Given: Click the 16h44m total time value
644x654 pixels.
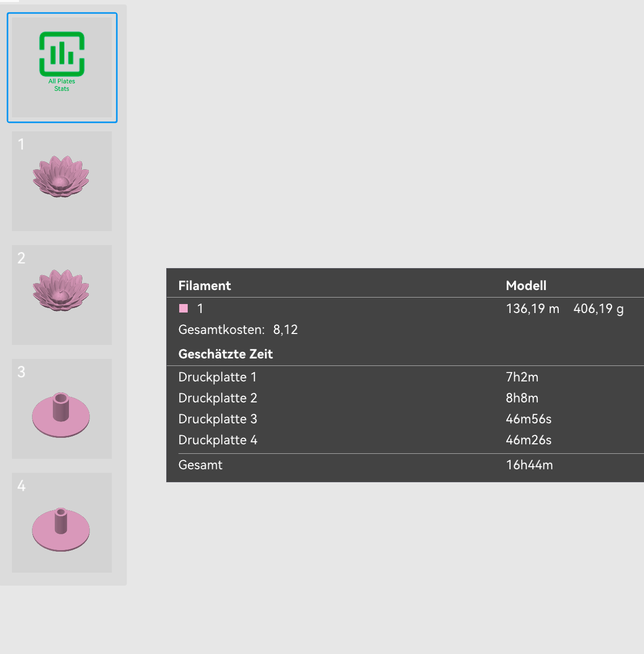Looking at the screenshot, I should pos(529,465).
